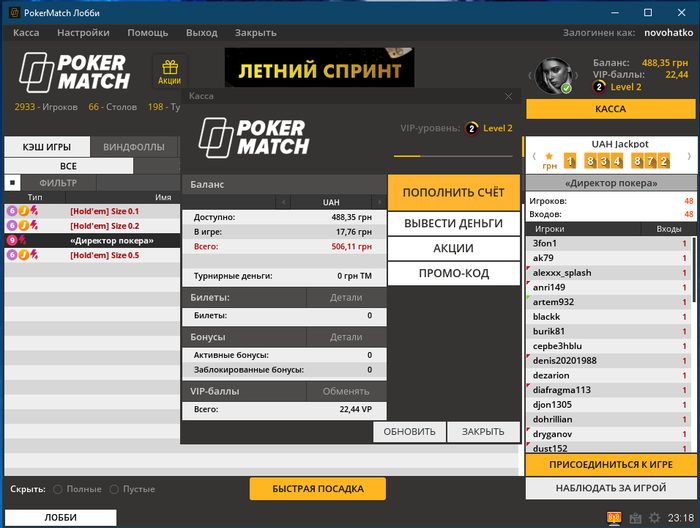Click the lightning icon on Директор покера row
This screenshot has height=528, width=700.
22,241
